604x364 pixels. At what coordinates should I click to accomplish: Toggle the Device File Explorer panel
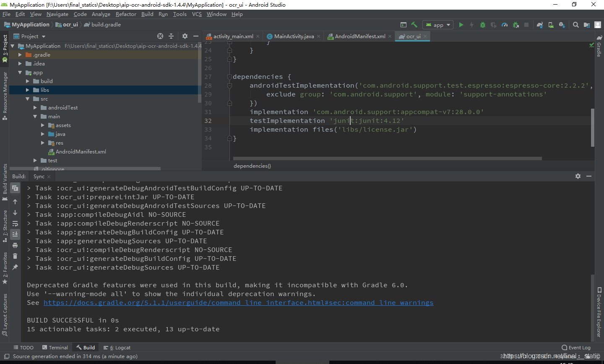(x=599, y=312)
